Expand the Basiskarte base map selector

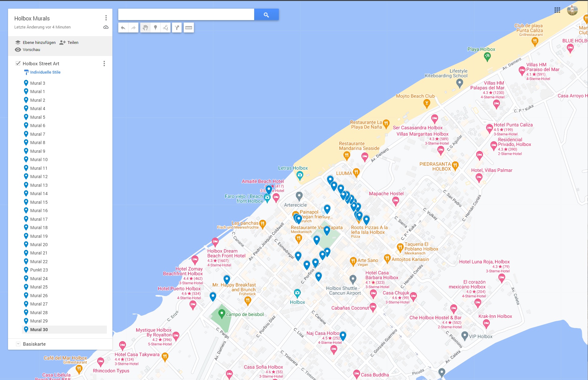coord(18,344)
